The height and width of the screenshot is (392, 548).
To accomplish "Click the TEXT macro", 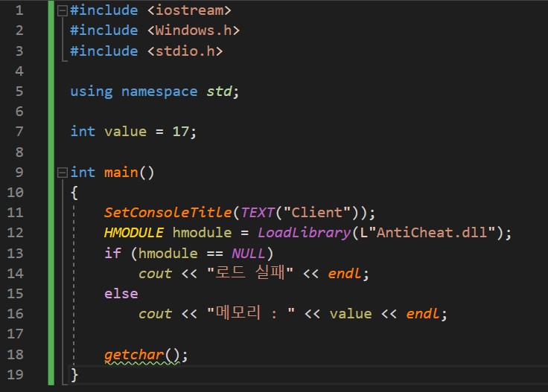I will 258,213.
